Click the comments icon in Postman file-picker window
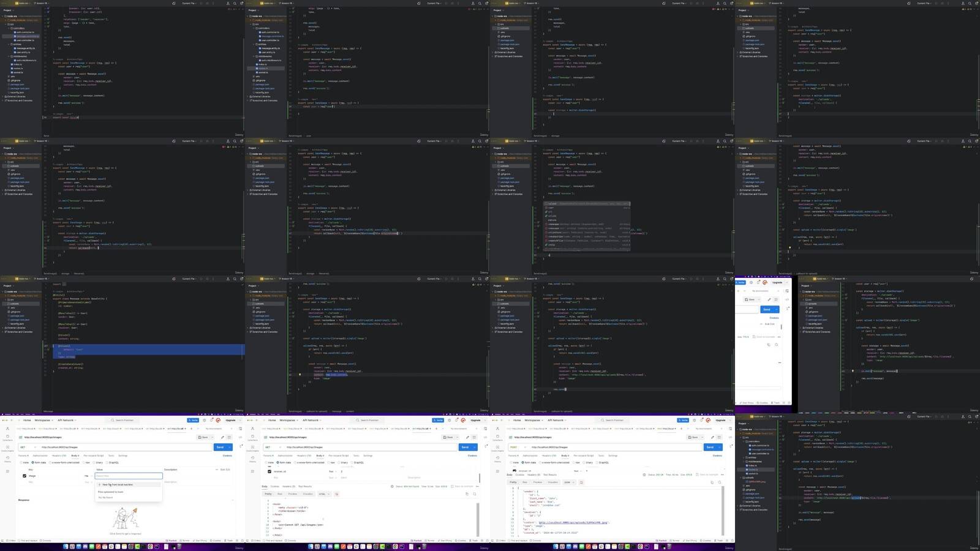 point(229,437)
